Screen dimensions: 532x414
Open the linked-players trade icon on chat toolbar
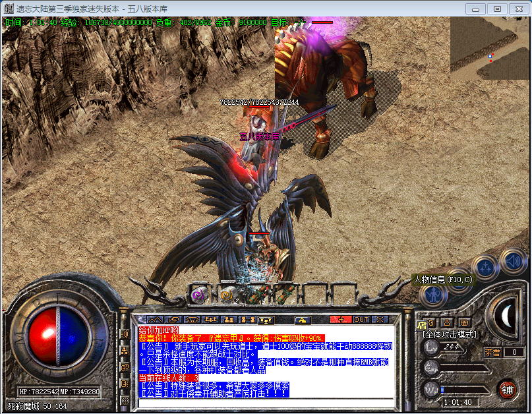(x=247, y=320)
